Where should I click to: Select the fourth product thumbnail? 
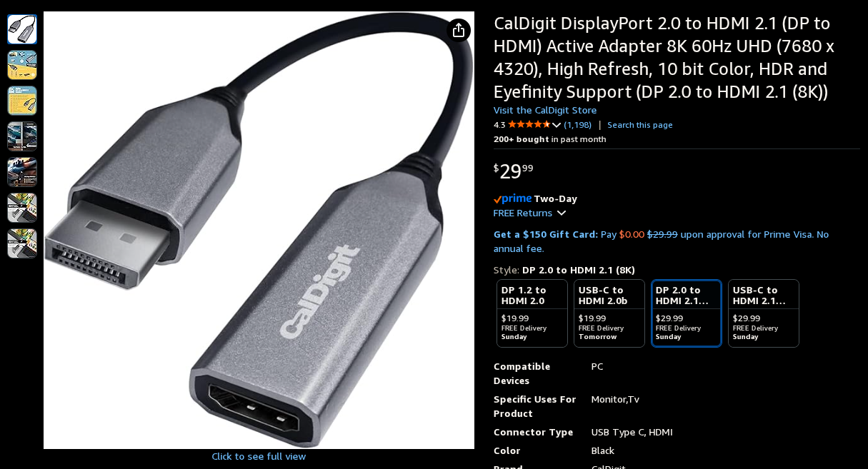pos(22,136)
